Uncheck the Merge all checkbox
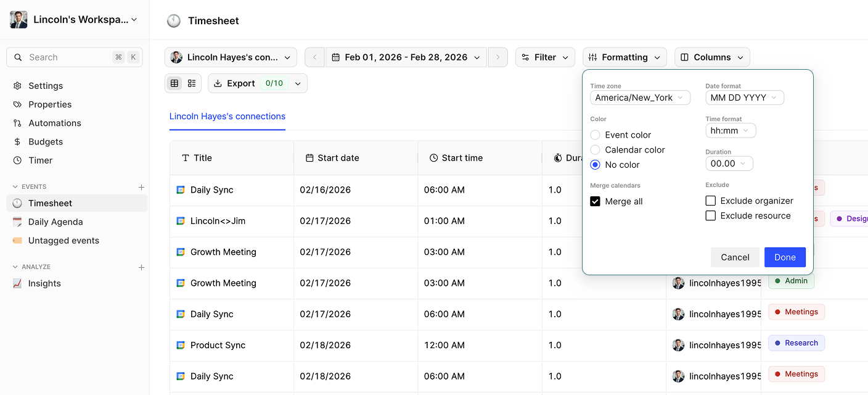This screenshot has height=395, width=868. (595, 201)
